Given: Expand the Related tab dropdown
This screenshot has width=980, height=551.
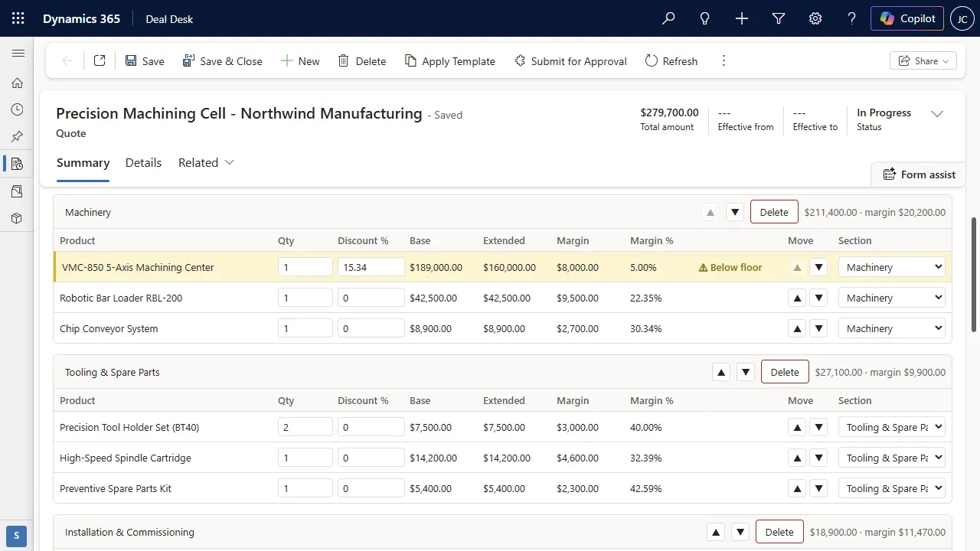Looking at the screenshot, I should [x=206, y=162].
